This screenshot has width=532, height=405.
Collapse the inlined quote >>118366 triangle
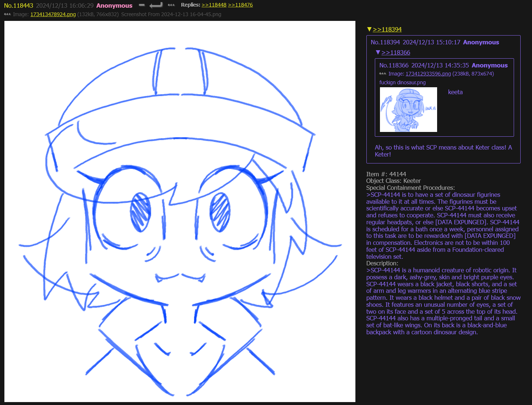[378, 52]
